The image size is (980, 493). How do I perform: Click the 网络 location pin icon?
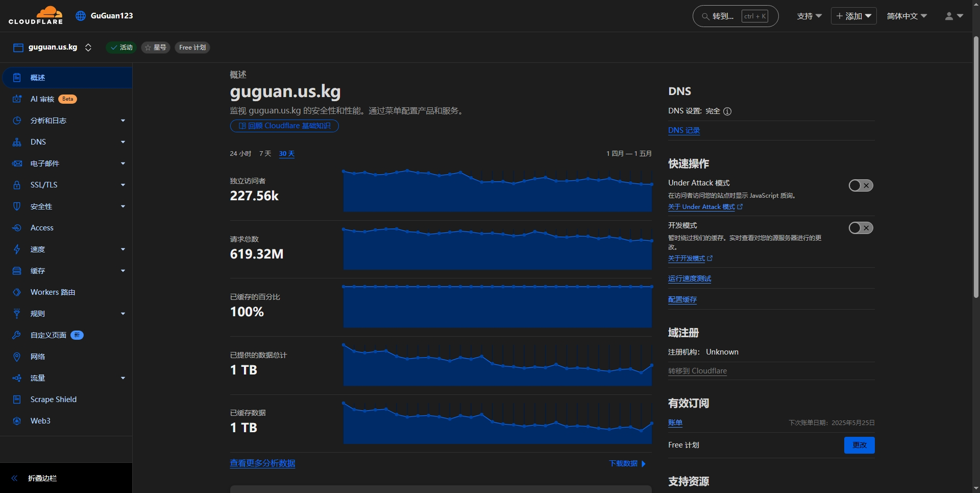coord(17,357)
